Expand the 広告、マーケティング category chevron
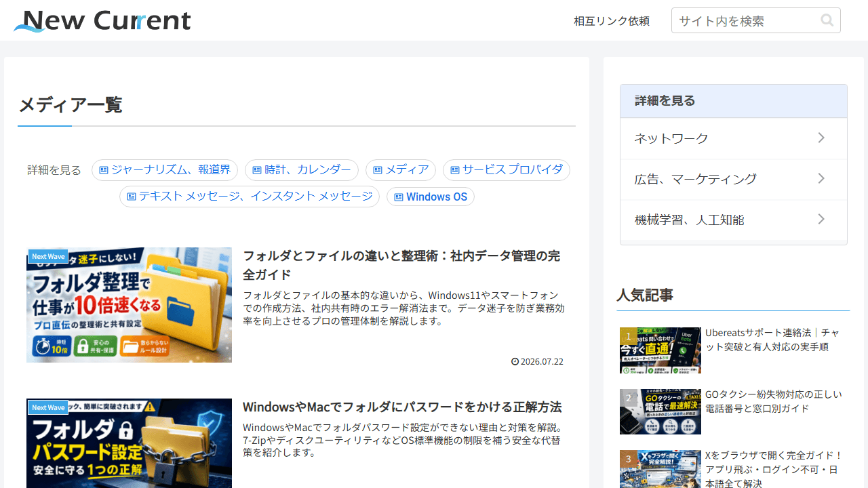Screen dimensions: 868x488 [821, 179]
